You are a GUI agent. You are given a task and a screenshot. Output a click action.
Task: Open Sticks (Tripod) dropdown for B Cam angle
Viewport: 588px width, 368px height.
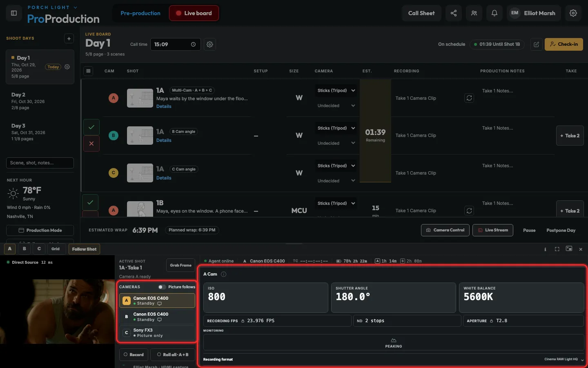point(336,128)
